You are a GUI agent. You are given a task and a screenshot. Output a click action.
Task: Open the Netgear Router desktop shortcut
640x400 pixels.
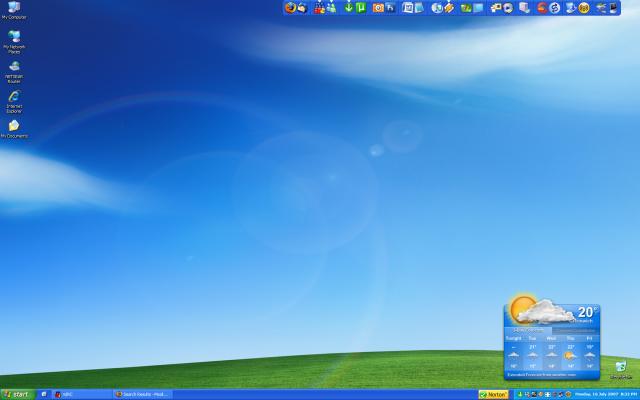pos(14,72)
